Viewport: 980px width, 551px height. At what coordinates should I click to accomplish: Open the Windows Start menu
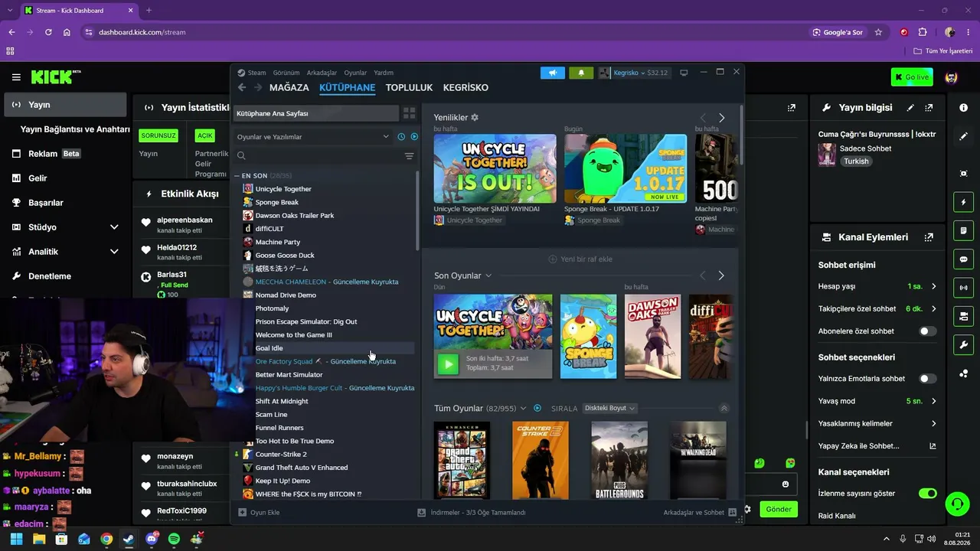[x=16, y=539]
